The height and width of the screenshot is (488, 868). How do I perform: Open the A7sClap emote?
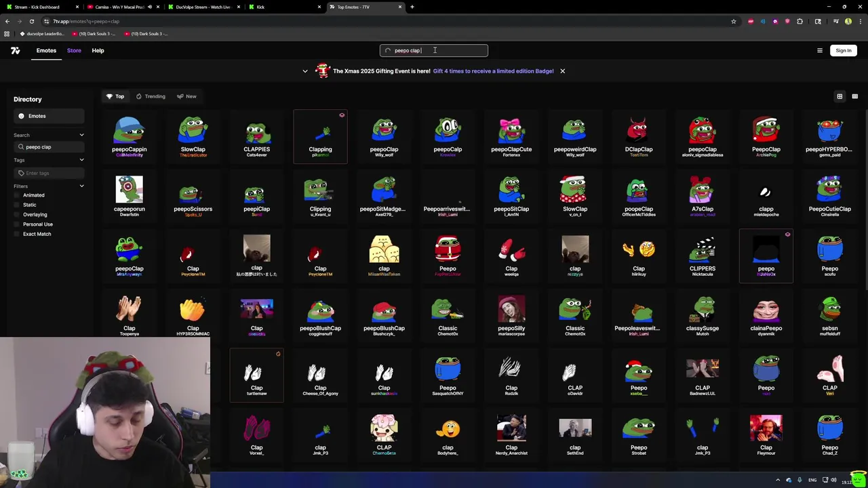point(703,197)
